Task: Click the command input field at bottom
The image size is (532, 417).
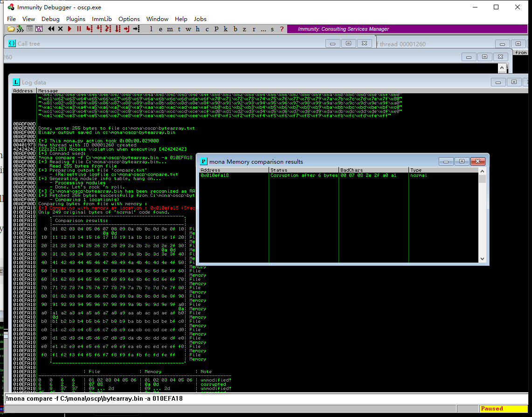Action: click(266, 399)
